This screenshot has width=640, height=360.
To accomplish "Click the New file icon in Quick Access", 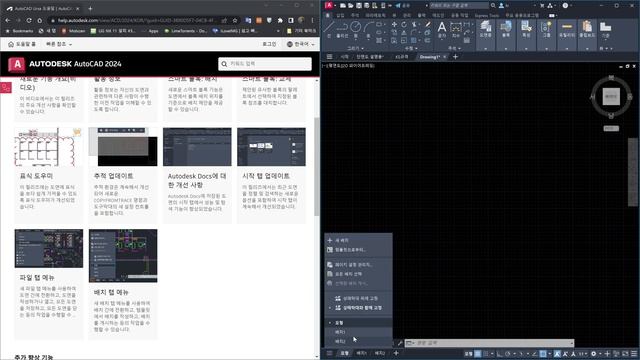I will 343,5.
